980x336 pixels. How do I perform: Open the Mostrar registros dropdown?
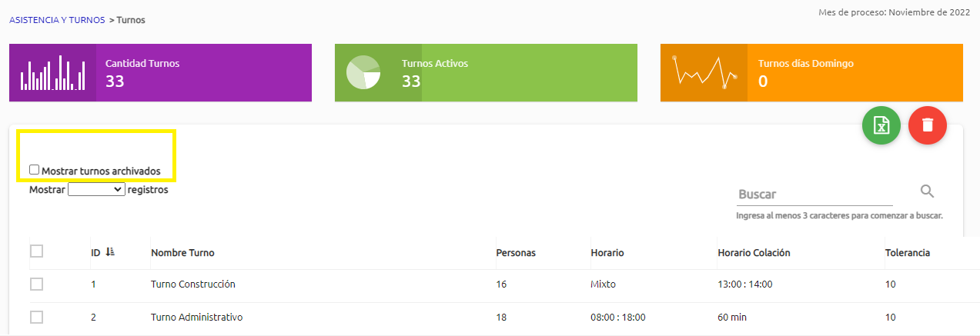coord(96,189)
